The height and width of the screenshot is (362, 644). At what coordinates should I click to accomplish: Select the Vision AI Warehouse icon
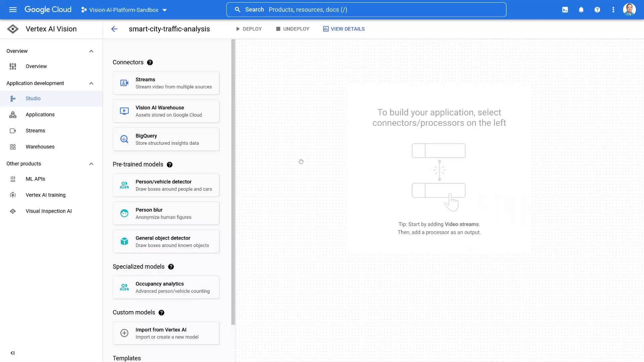(x=124, y=111)
